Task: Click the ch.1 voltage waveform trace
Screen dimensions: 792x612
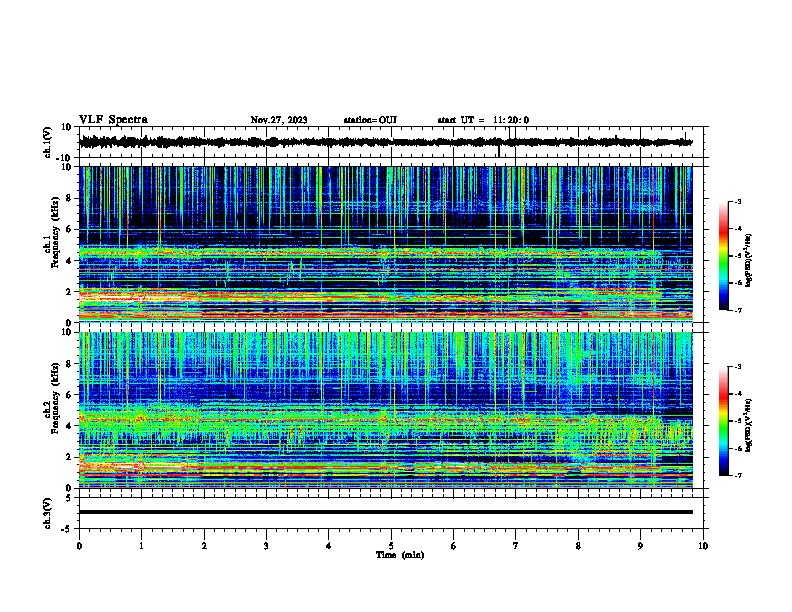Action: point(386,142)
